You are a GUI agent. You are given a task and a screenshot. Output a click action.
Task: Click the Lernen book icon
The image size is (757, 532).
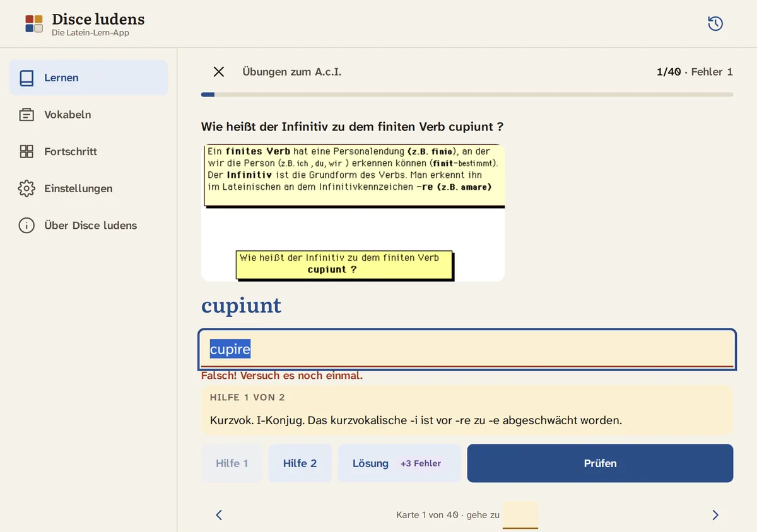point(26,78)
